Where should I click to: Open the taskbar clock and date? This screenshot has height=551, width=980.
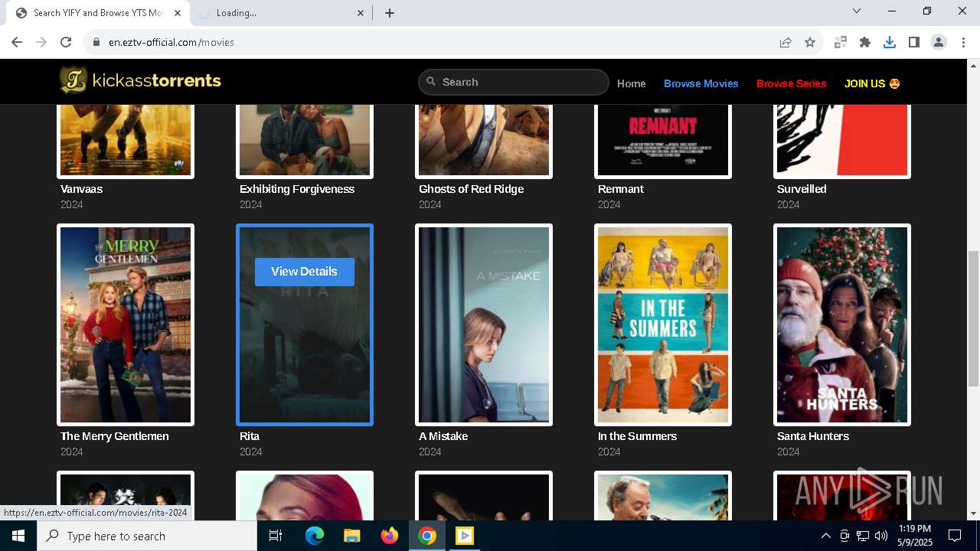click(x=915, y=536)
